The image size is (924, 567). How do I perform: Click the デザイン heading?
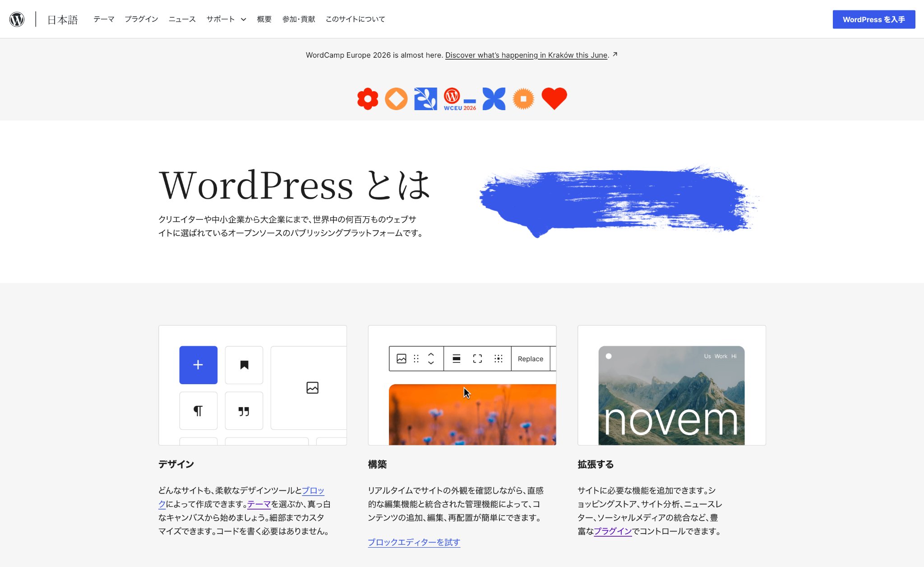point(176,464)
